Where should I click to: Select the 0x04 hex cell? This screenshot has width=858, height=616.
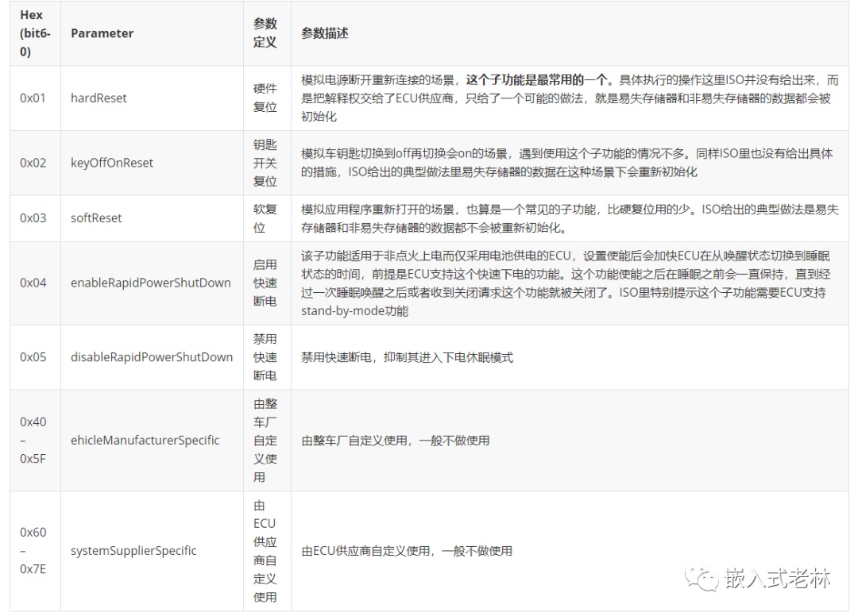click(x=35, y=283)
